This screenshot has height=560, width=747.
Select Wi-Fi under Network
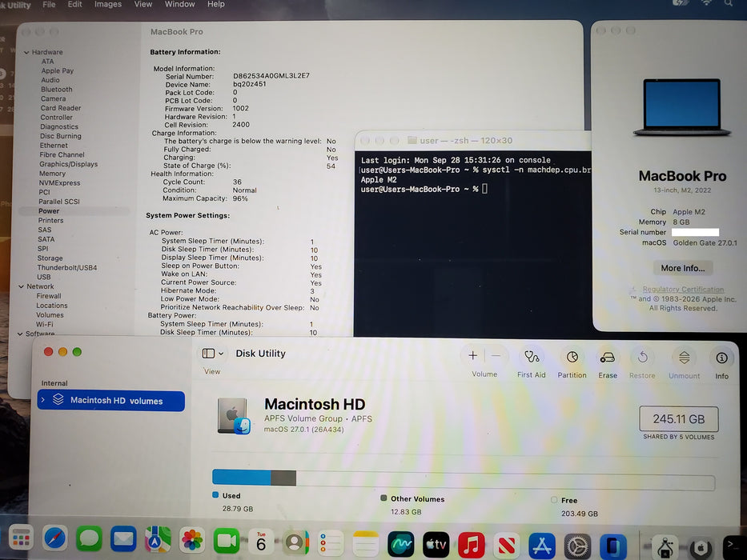click(45, 324)
